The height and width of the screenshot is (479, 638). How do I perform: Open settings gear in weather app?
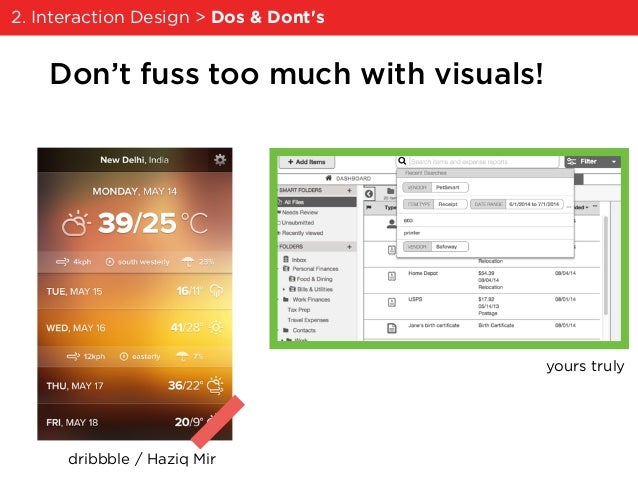point(220,160)
